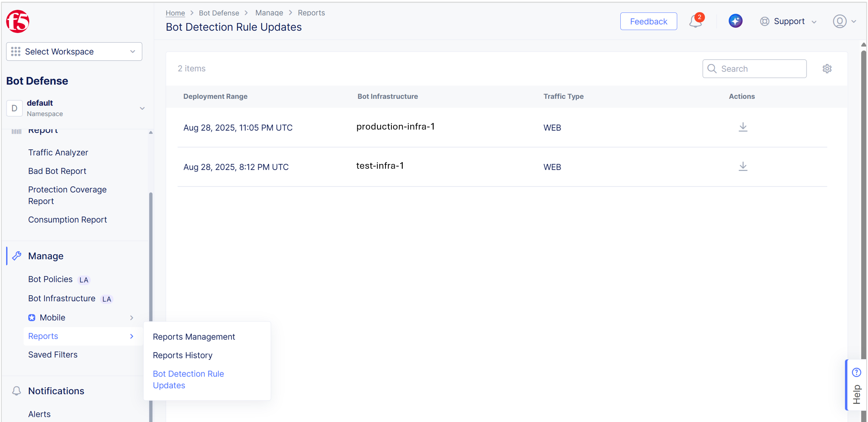The height and width of the screenshot is (422, 868).
Task: Open the table settings gear icon
Action: tap(827, 68)
